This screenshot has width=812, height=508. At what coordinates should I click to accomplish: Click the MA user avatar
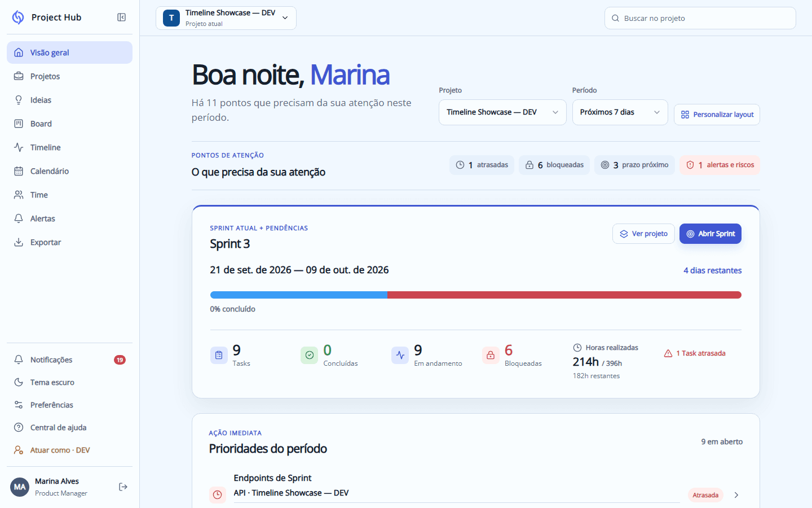click(x=20, y=487)
